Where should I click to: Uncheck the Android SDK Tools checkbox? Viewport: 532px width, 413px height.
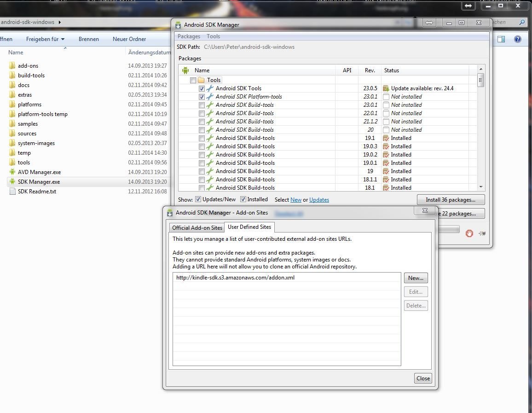202,88
